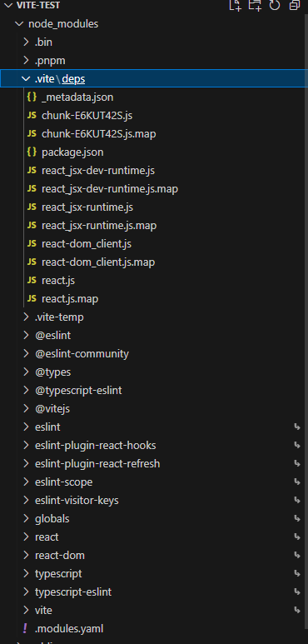Viewport: 308px width, 644px height.
Task: Click the symlink arrow icon on the globals row
Action: click(x=297, y=519)
